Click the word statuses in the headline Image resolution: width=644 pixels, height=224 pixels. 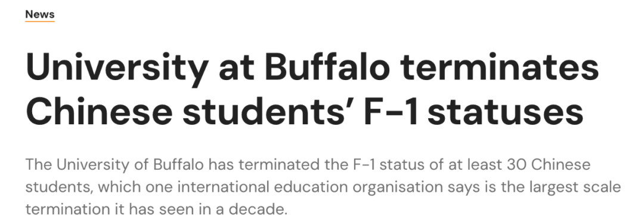[x=505, y=112]
